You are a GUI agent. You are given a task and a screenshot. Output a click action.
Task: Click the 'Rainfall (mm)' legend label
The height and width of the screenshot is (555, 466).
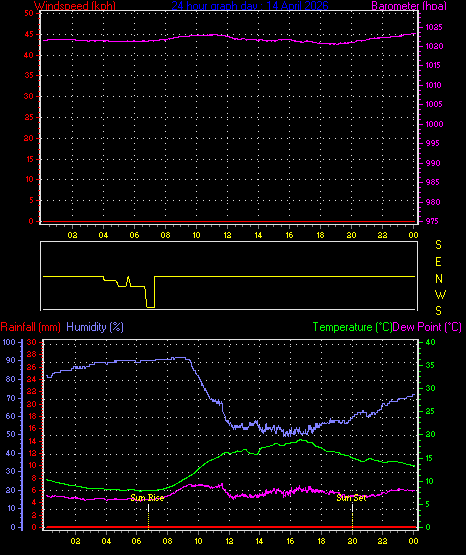coord(30,327)
